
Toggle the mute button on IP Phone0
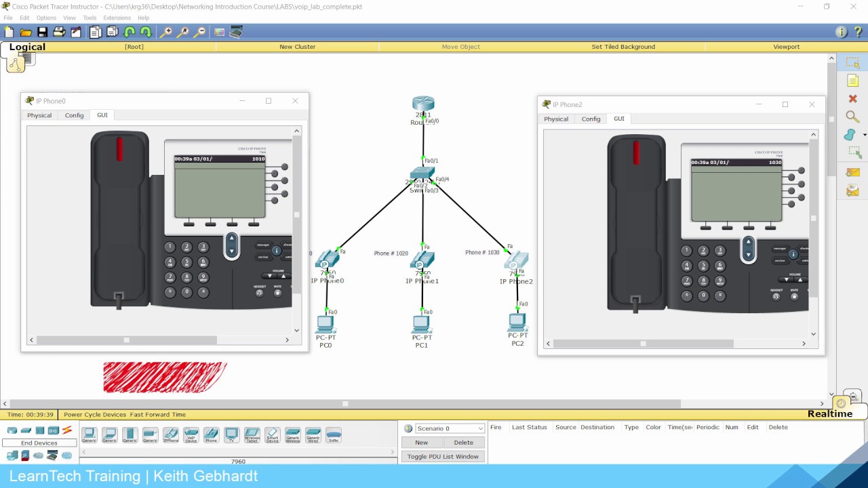[277, 293]
